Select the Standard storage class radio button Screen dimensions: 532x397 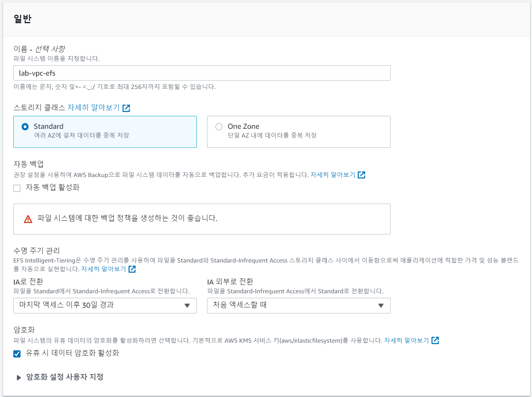pyautogui.click(x=25, y=127)
